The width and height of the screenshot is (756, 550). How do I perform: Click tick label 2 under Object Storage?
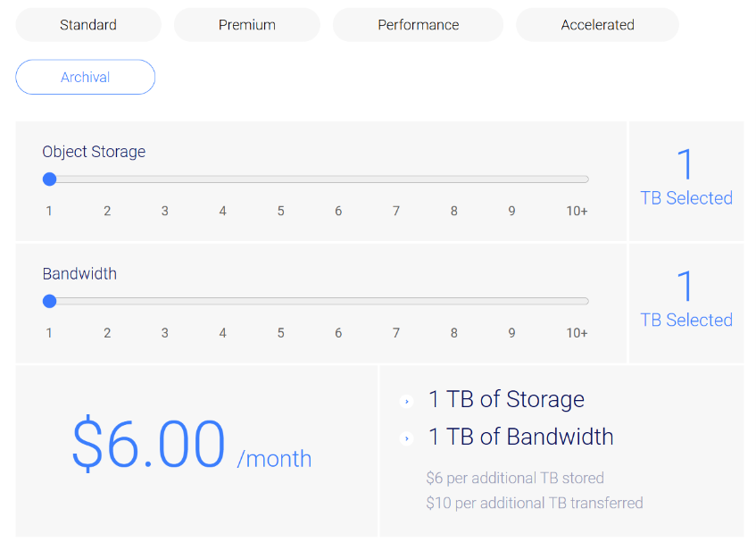pyautogui.click(x=107, y=211)
